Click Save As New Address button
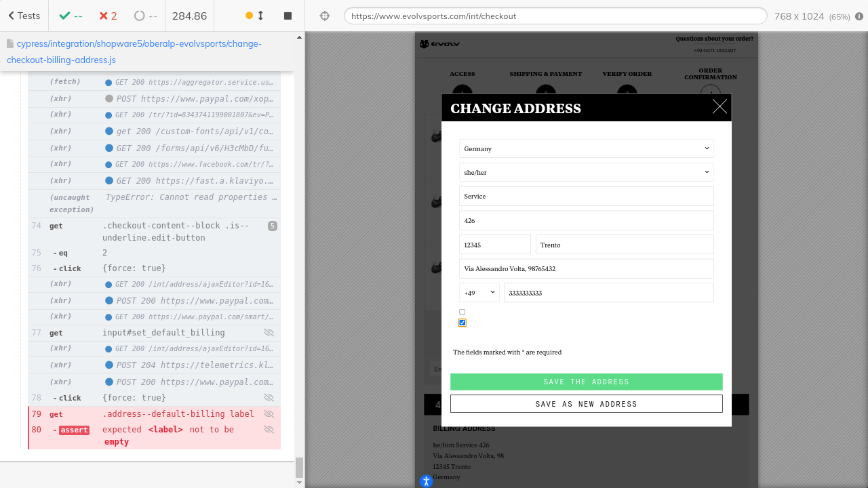868x488 pixels. (586, 404)
